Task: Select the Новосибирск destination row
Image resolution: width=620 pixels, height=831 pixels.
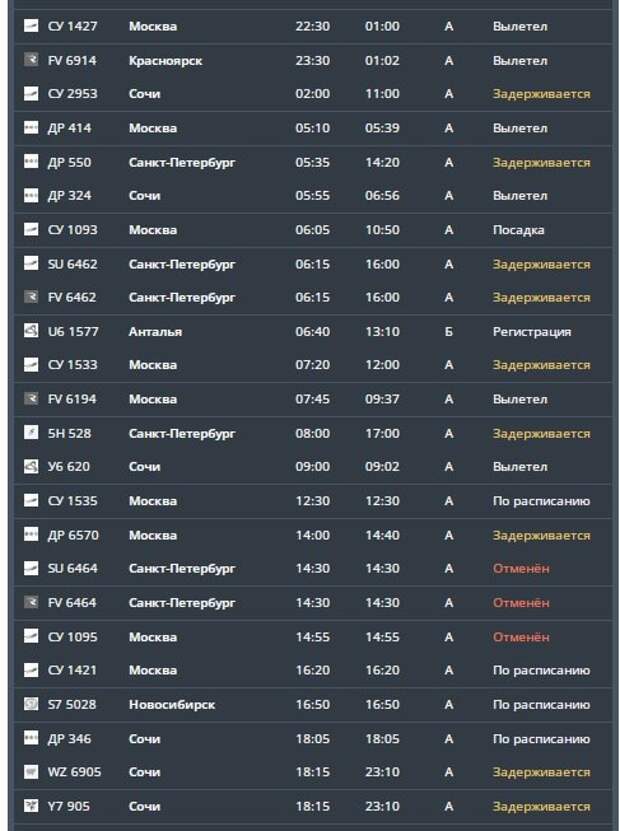Action: coord(313,705)
